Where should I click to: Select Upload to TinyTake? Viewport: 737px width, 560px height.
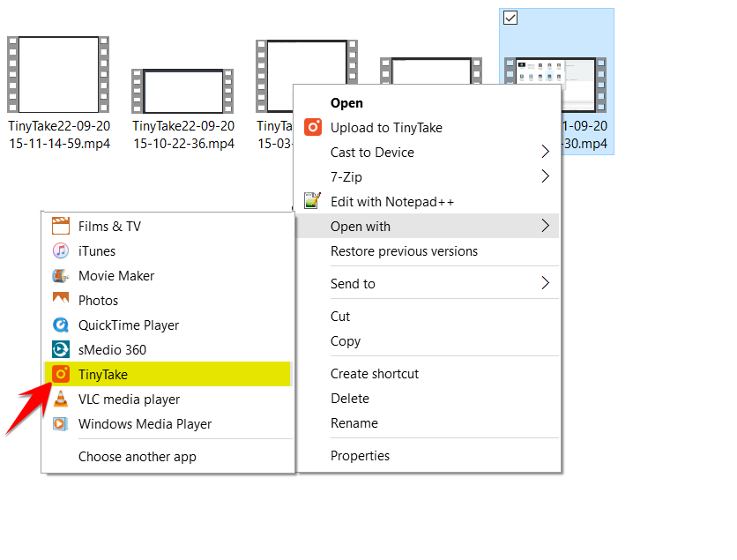[x=428, y=127]
